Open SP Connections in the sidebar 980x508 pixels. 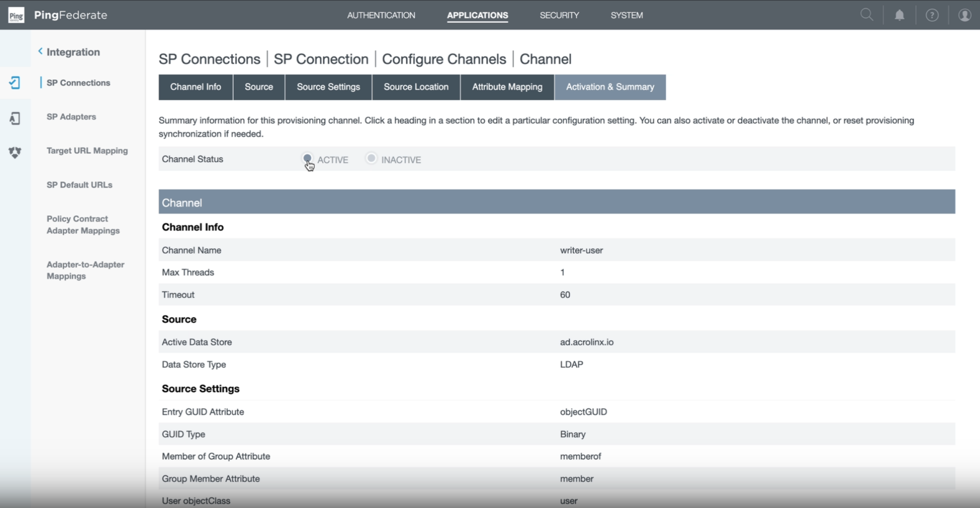click(79, 83)
